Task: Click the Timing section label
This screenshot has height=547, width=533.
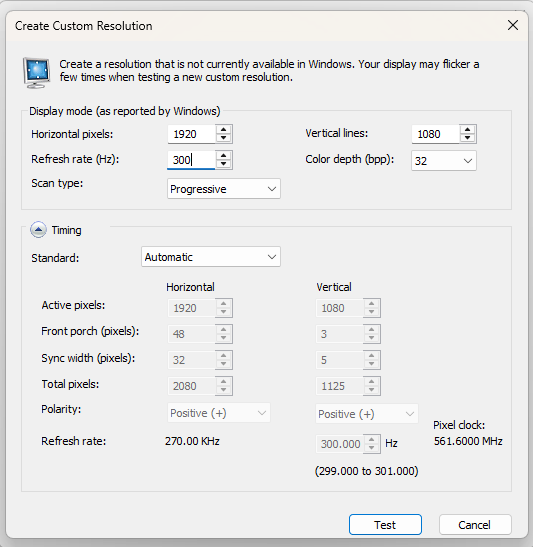Action: [x=67, y=230]
